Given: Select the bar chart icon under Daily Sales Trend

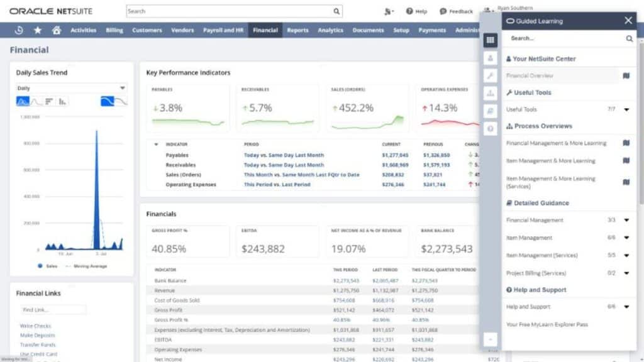Looking at the screenshot, I should 61,101.
